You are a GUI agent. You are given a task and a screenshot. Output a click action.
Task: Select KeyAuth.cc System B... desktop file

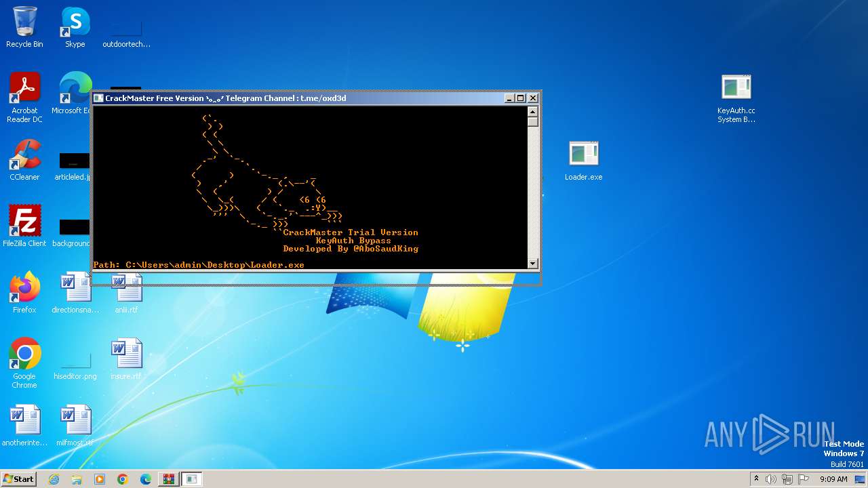click(x=736, y=99)
